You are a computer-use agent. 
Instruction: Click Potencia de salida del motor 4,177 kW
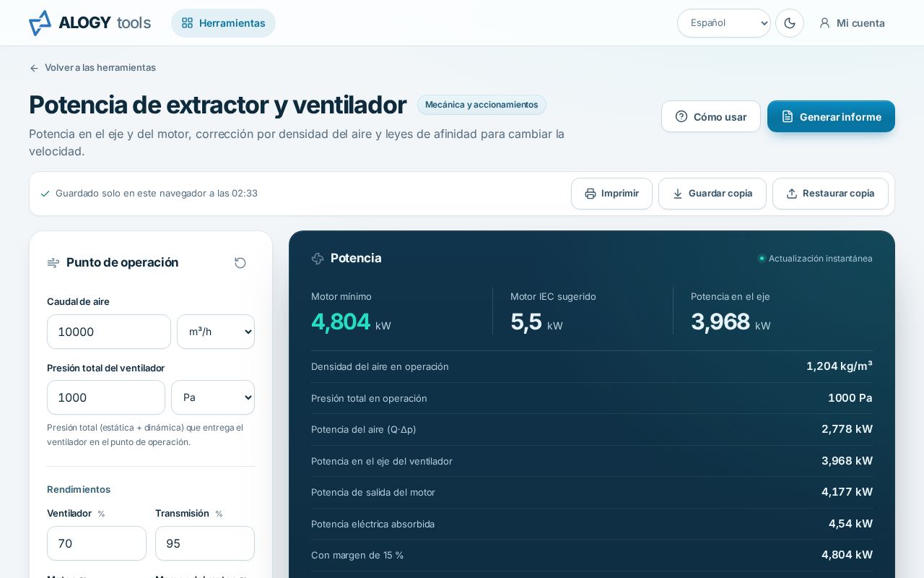tap(847, 492)
